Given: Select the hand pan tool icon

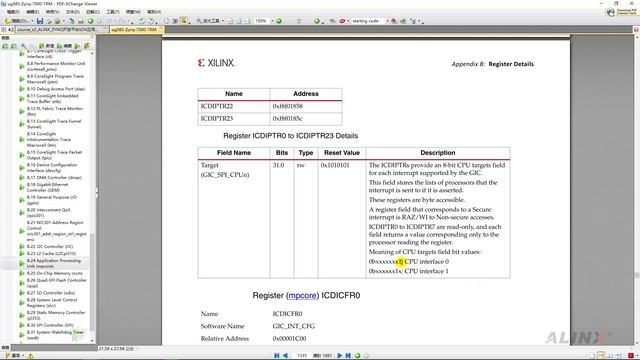Looking at the screenshot, I should 166,21.
